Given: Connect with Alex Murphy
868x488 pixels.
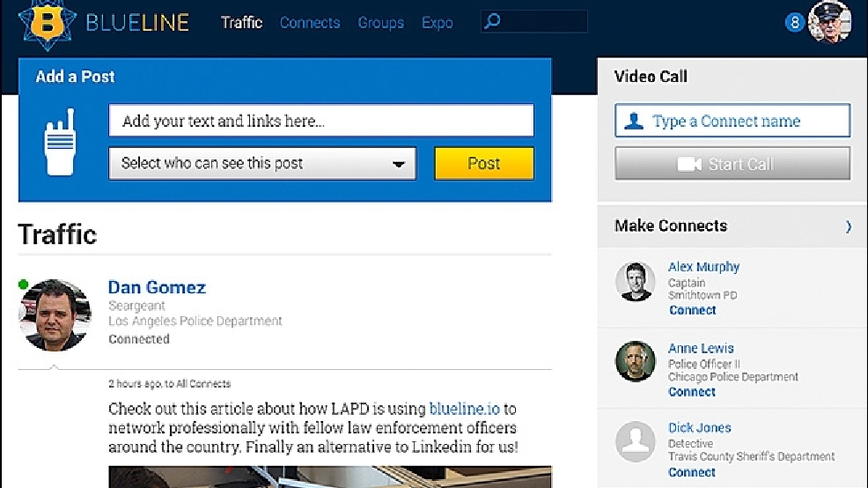Looking at the screenshot, I should click(692, 310).
